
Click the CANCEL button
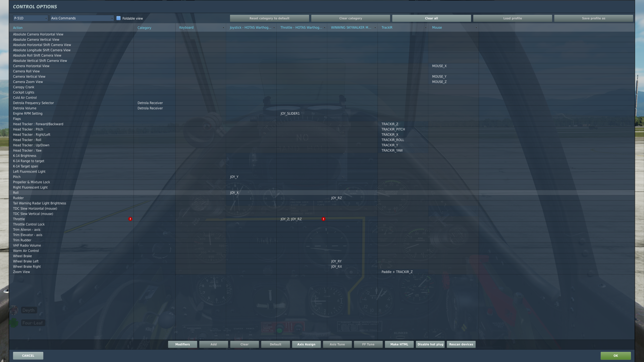28,355
